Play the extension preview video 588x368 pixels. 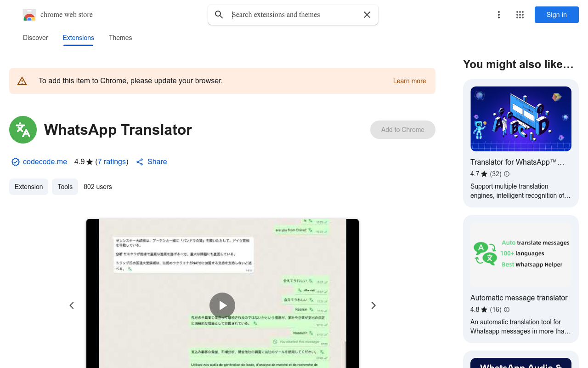[x=222, y=305]
